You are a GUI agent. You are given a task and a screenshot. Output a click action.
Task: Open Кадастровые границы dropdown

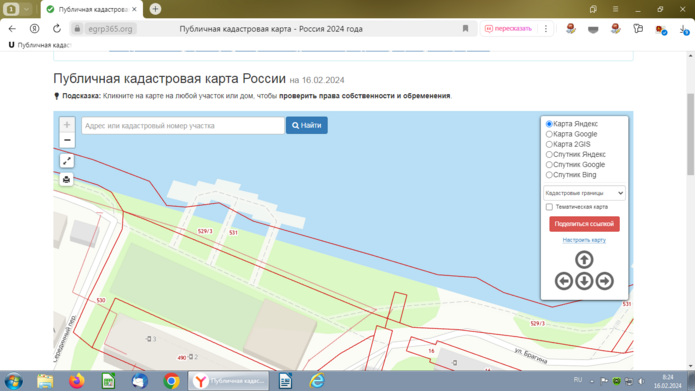coord(584,193)
